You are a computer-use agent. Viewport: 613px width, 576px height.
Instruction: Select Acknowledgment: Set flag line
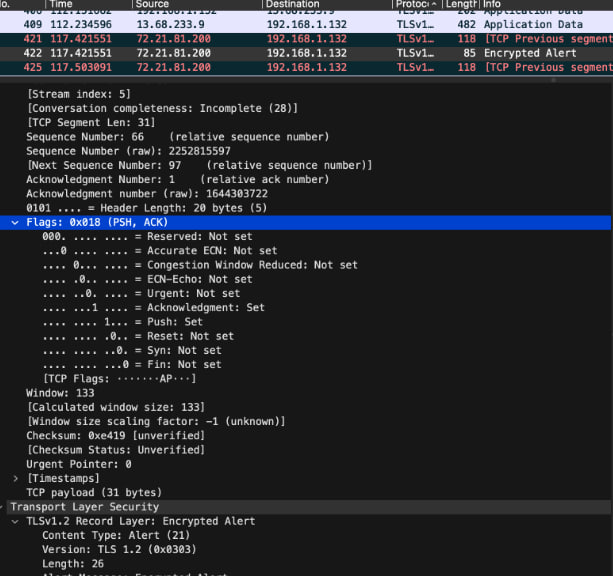click(x=154, y=308)
